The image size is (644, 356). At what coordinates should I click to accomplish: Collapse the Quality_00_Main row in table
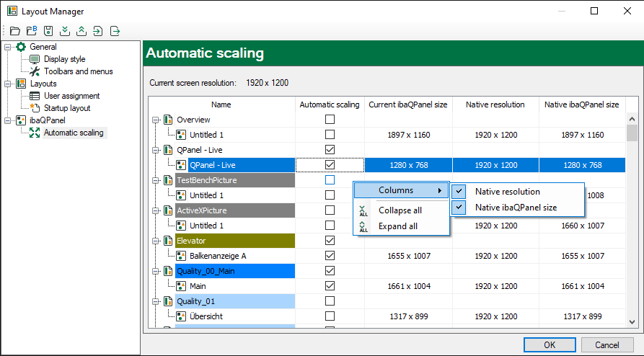(x=155, y=271)
